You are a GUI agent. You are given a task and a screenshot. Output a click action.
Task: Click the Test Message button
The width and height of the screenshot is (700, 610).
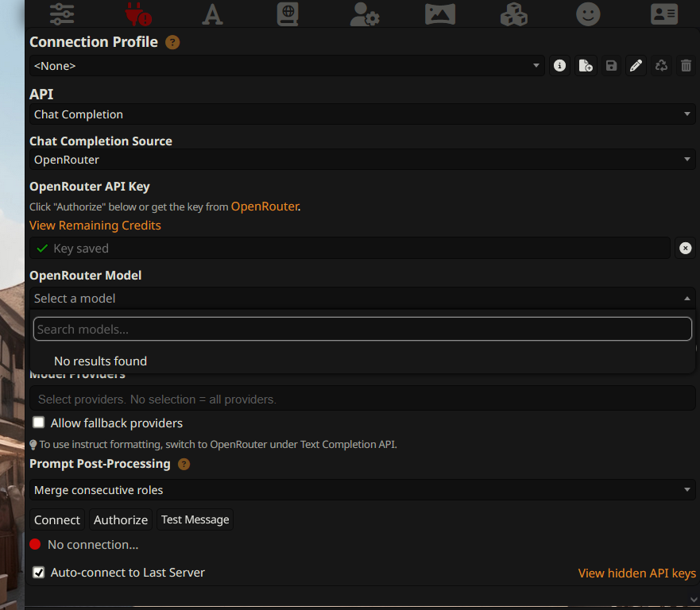coord(195,519)
